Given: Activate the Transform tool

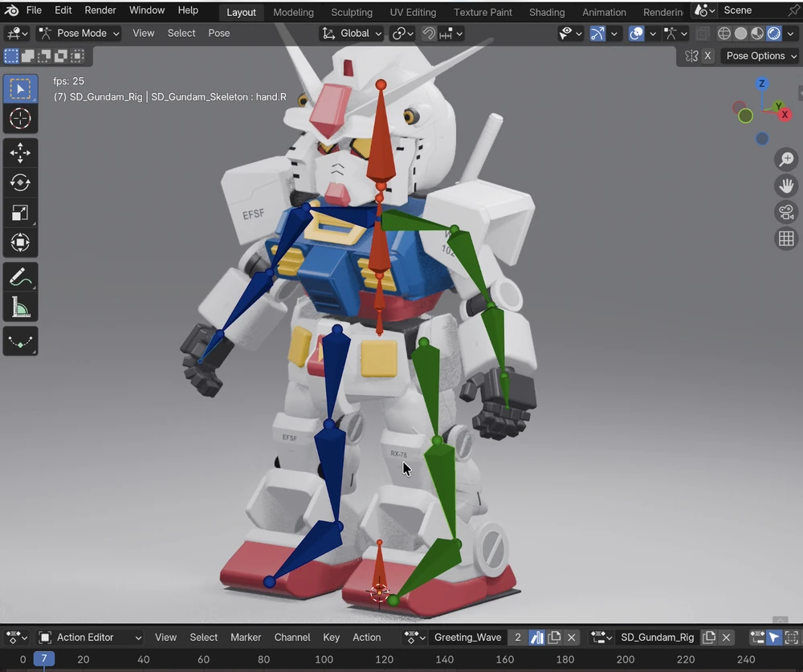Looking at the screenshot, I should click(x=21, y=242).
